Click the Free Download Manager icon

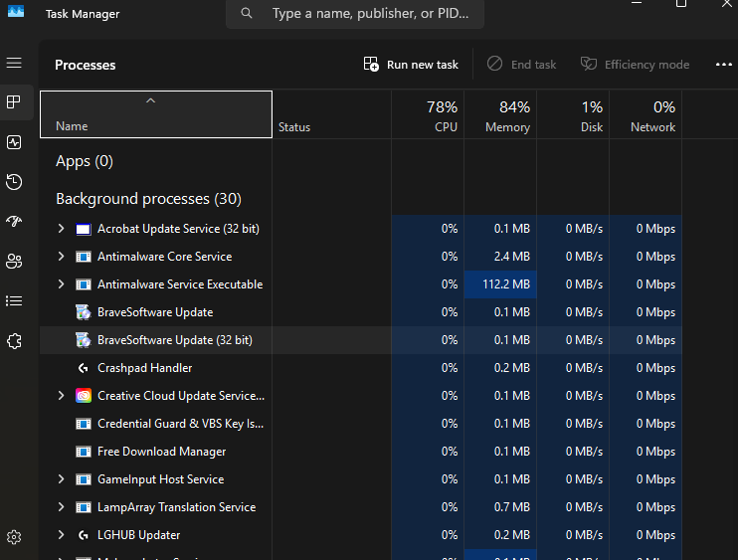point(84,452)
